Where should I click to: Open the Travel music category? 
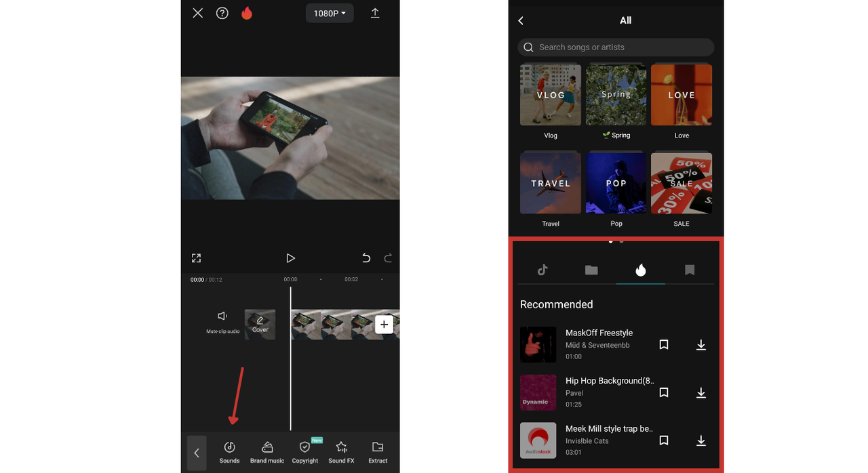coord(551,189)
